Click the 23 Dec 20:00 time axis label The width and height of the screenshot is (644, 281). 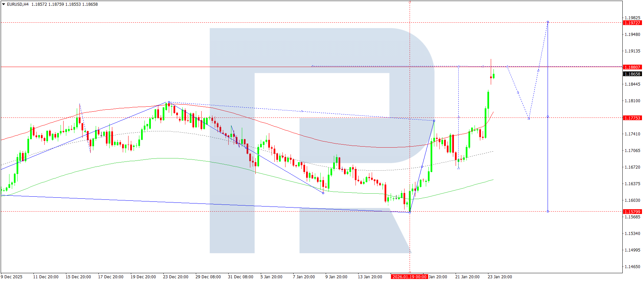[176, 277]
